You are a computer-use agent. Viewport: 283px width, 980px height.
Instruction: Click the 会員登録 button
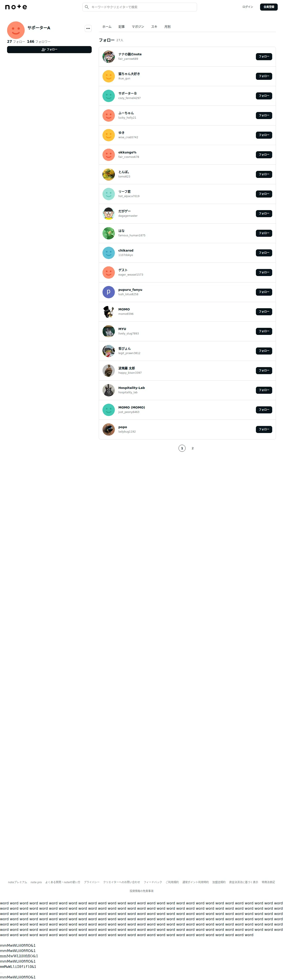[268, 7]
